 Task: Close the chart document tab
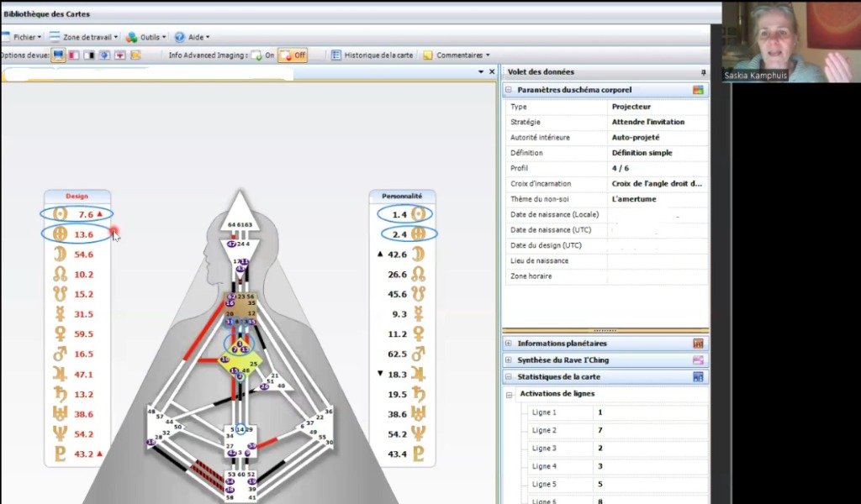point(492,72)
